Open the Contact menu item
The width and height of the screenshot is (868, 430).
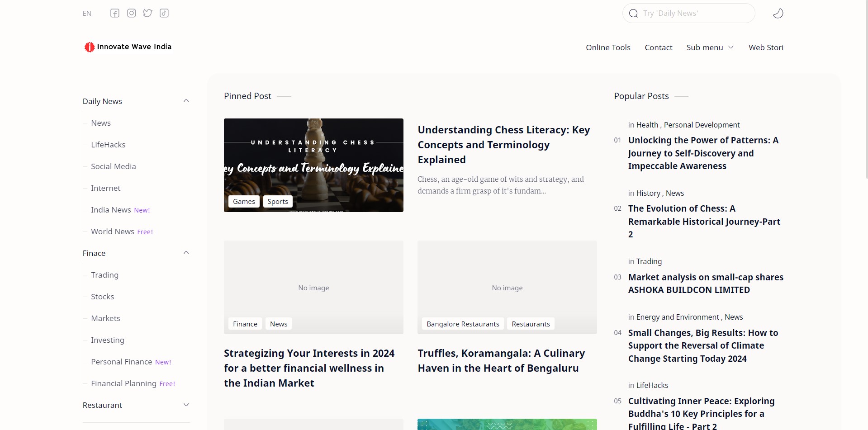(x=658, y=47)
